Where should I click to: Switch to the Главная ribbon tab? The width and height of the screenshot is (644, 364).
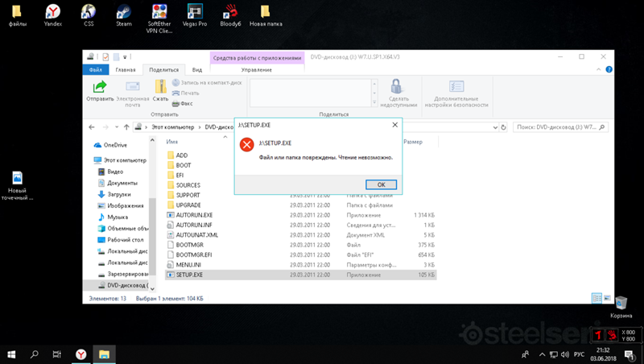[x=126, y=70]
